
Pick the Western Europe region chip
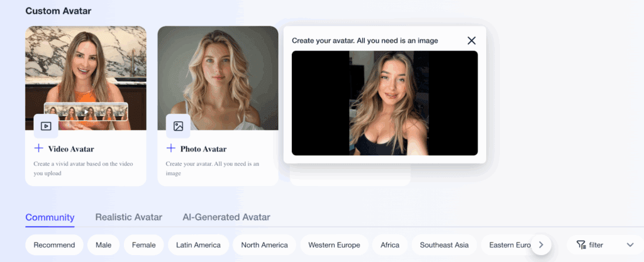tap(334, 245)
